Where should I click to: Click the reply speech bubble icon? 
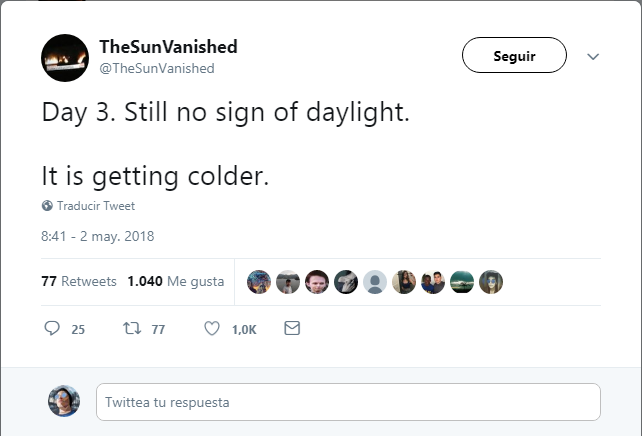tap(53, 328)
